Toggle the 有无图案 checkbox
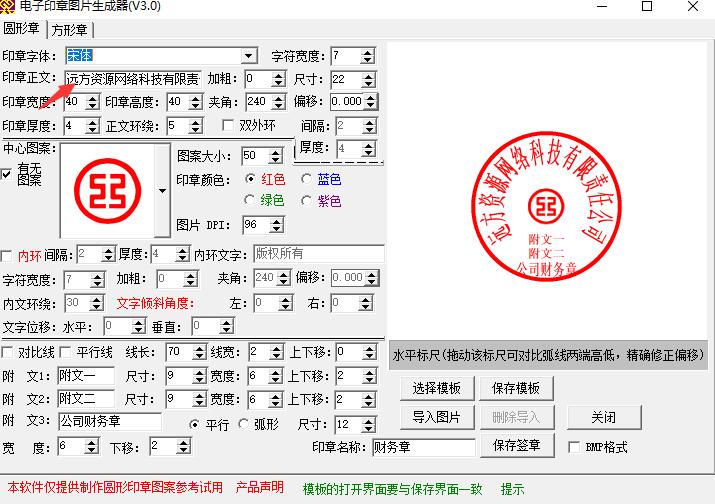This screenshot has height=504, width=715. pos(7,174)
